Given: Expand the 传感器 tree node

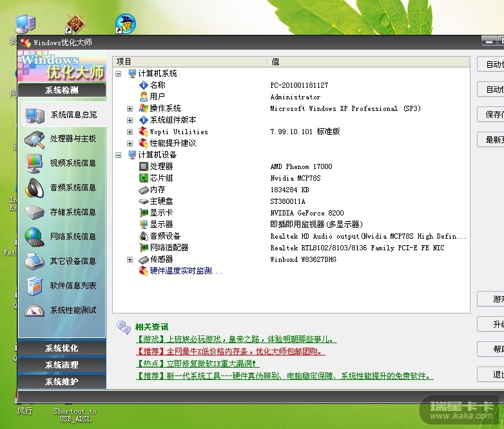Looking at the screenshot, I should 130,259.
